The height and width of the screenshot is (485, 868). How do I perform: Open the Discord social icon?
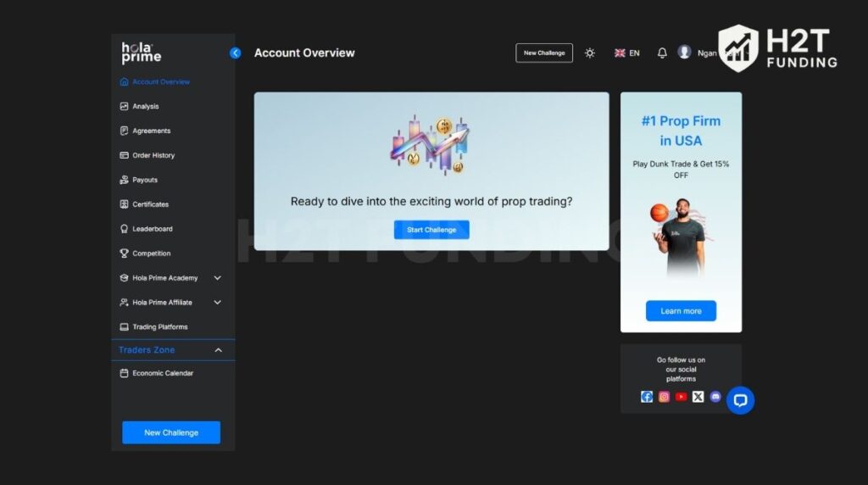[715, 397]
